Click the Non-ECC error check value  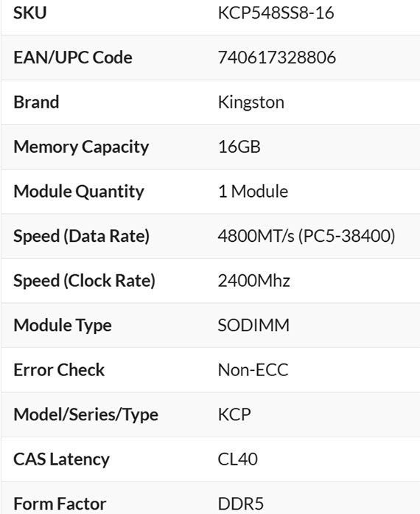click(x=253, y=369)
